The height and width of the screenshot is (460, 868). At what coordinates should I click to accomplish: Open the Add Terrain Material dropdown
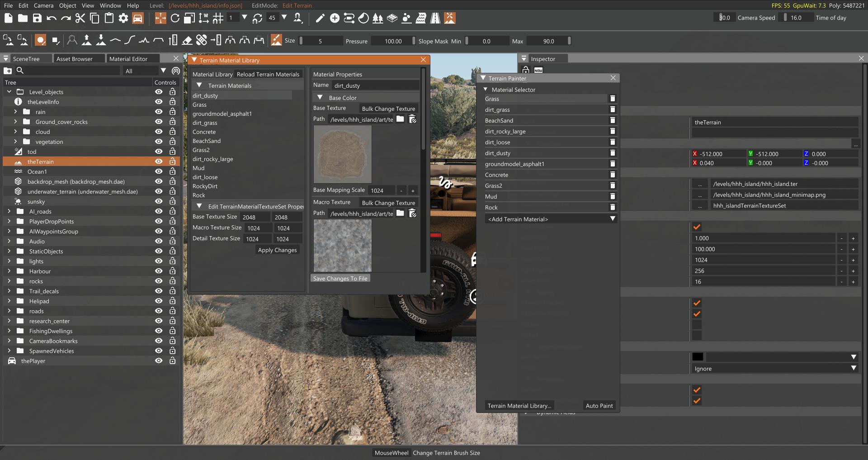(551, 219)
